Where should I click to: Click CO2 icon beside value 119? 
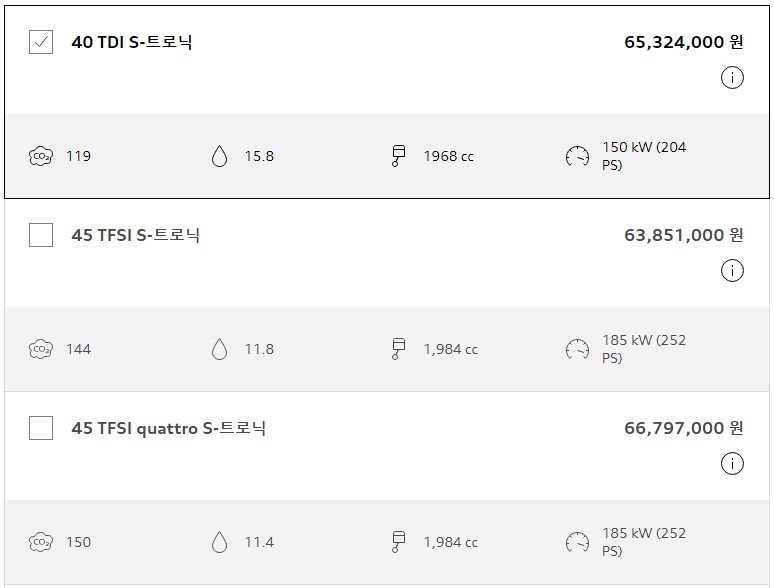pyautogui.click(x=40, y=157)
